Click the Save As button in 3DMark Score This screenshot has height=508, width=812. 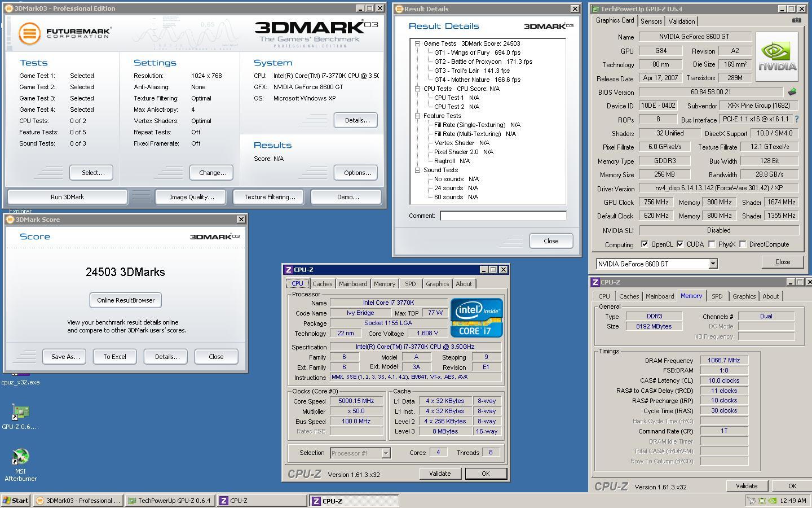tap(65, 357)
